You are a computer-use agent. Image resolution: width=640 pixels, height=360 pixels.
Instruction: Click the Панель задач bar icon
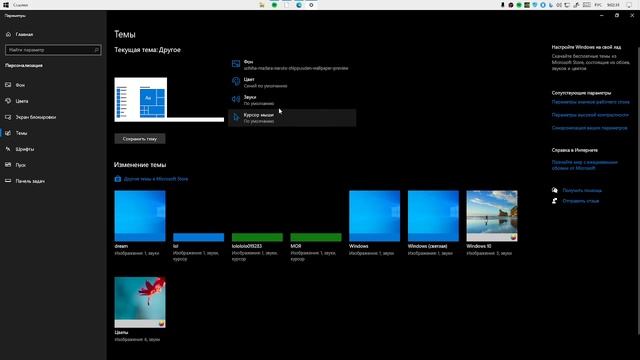click(x=8, y=181)
